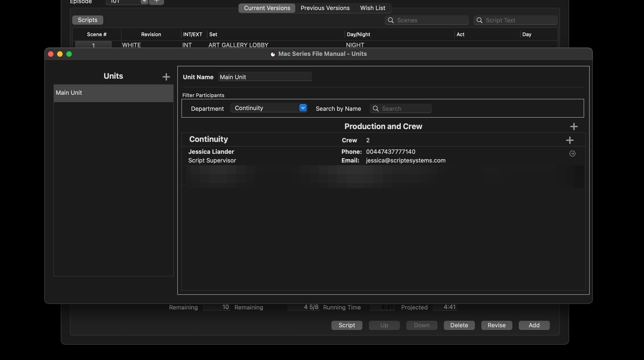Image resolution: width=644 pixels, height=360 pixels.
Task: Open the Department Continuity dropdown
Action: [x=303, y=108]
